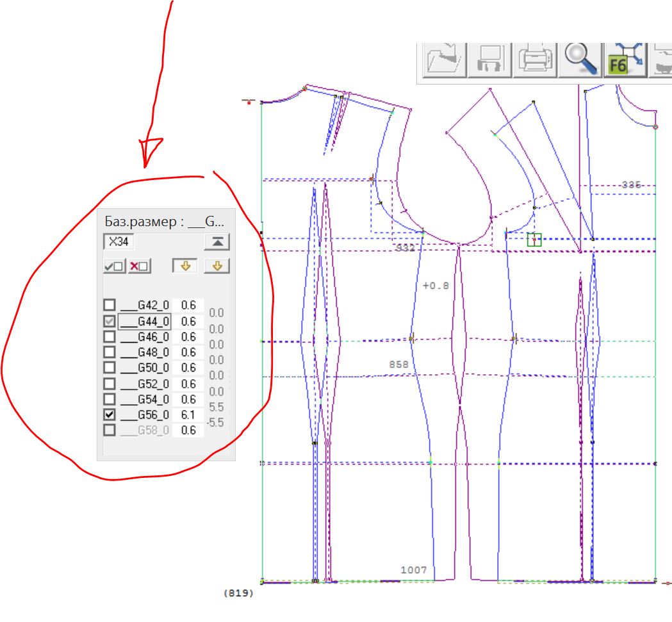Click the greyed G58_0 size checkbox
This screenshot has width=672, height=622.
click(x=110, y=430)
